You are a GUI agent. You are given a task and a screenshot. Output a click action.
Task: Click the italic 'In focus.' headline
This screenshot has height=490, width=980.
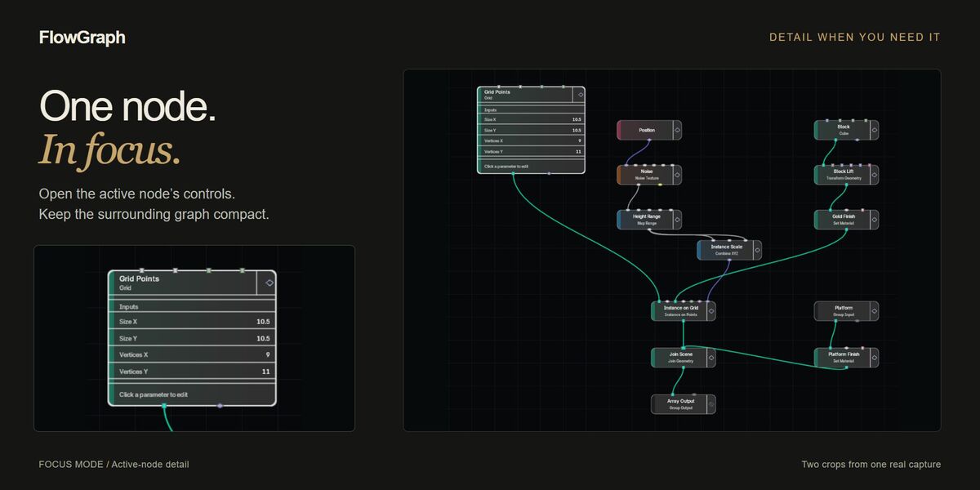[x=109, y=149]
